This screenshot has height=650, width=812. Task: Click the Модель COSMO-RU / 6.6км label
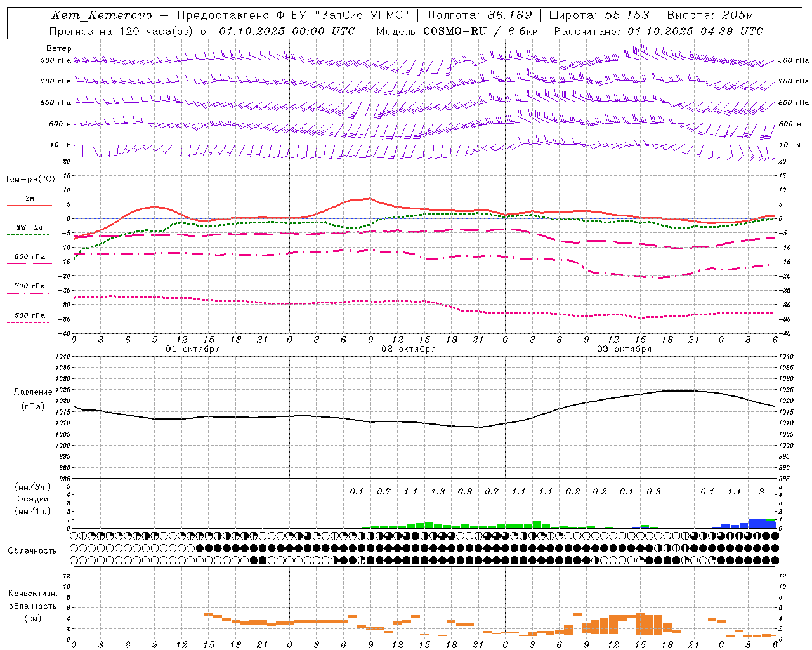(x=457, y=31)
